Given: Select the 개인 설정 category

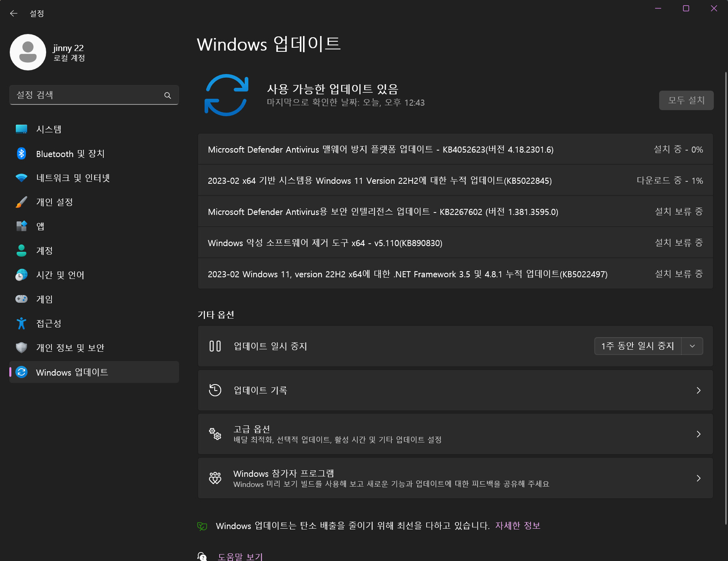Looking at the screenshot, I should 94,202.
